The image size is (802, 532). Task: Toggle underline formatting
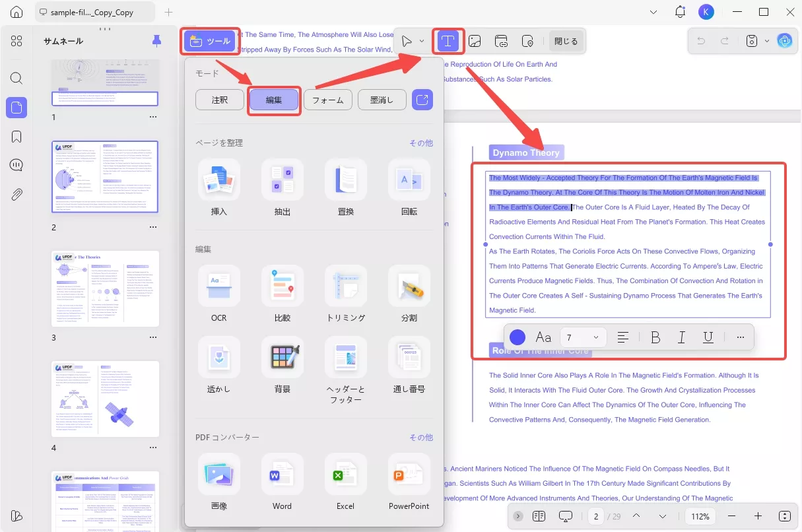pyautogui.click(x=708, y=337)
